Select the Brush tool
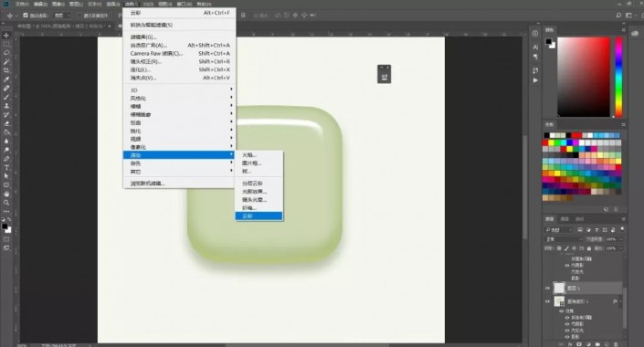This screenshot has width=644, height=347. tap(6, 97)
